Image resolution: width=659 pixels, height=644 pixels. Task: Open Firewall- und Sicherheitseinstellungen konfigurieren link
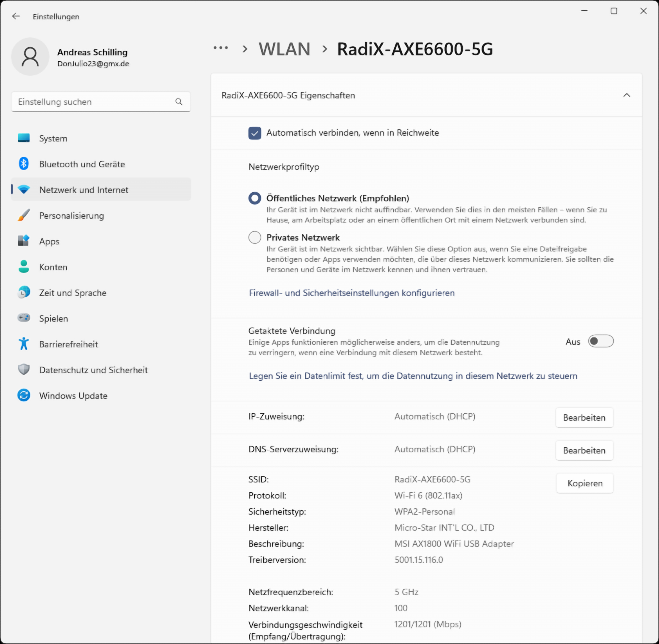coord(352,293)
